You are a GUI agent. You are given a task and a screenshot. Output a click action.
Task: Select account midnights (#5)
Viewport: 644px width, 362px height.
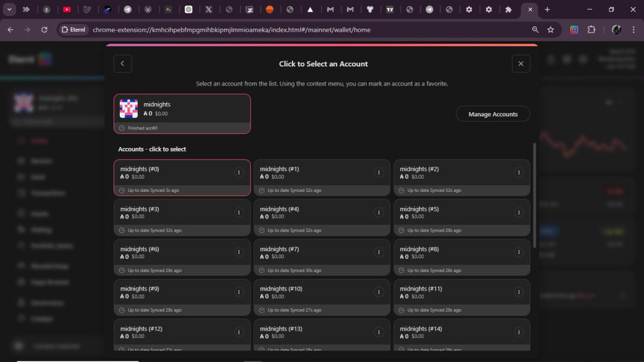[x=462, y=218]
